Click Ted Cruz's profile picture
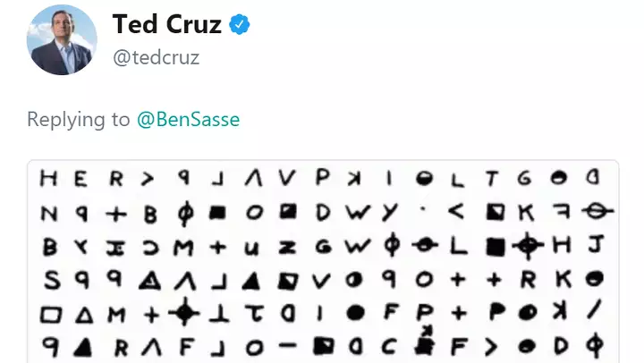This screenshot has height=363, width=644. coord(63,39)
